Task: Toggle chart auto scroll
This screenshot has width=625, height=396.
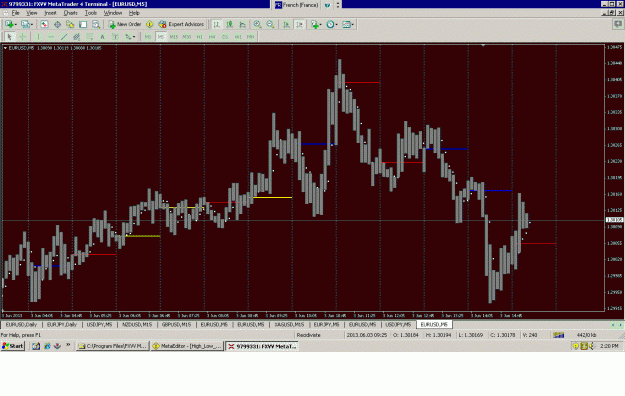Action: point(286,24)
